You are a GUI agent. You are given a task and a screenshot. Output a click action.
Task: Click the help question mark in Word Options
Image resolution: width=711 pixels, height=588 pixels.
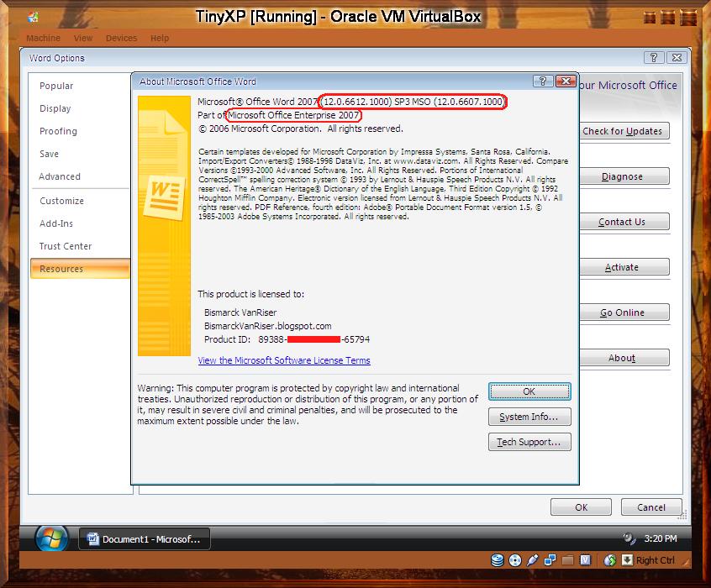pos(654,58)
